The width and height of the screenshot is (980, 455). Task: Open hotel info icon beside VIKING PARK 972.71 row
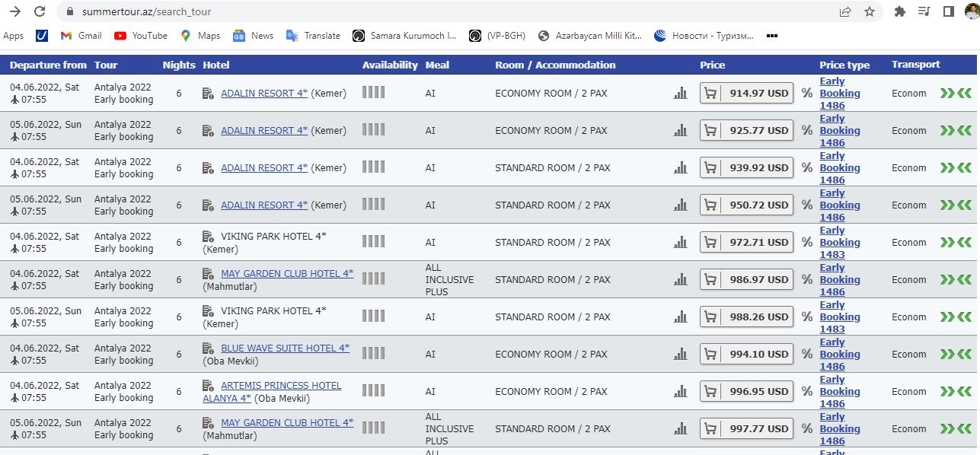click(x=209, y=236)
